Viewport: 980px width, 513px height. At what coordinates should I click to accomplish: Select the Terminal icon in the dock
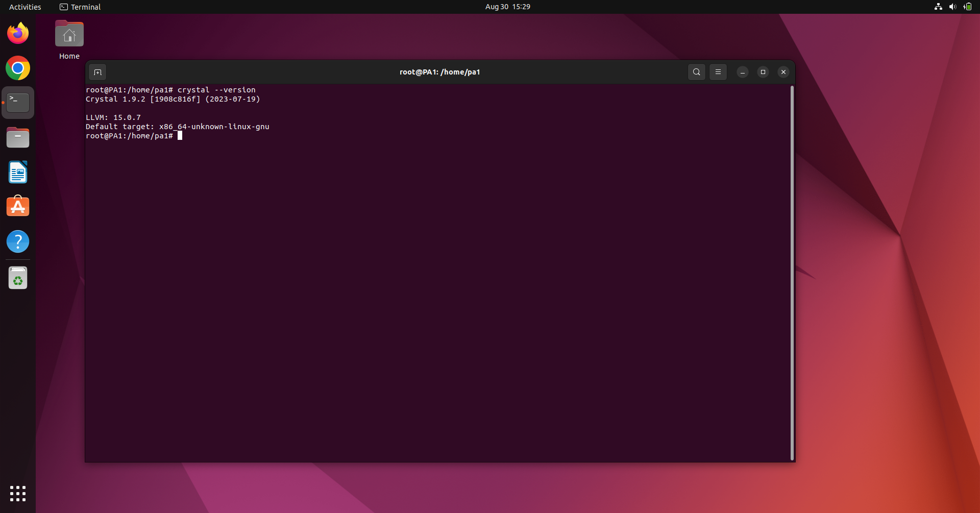coord(18,102)
